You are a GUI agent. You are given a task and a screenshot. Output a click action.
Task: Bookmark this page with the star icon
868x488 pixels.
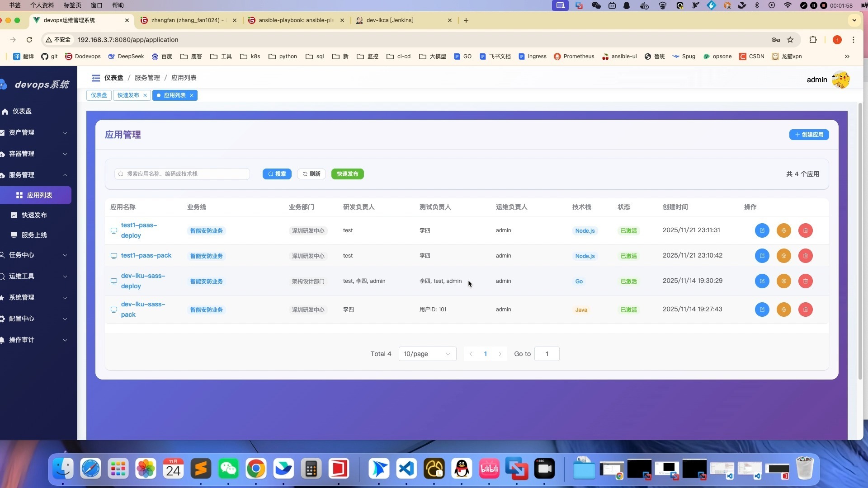pyautogui.click(x=790, y=40)
